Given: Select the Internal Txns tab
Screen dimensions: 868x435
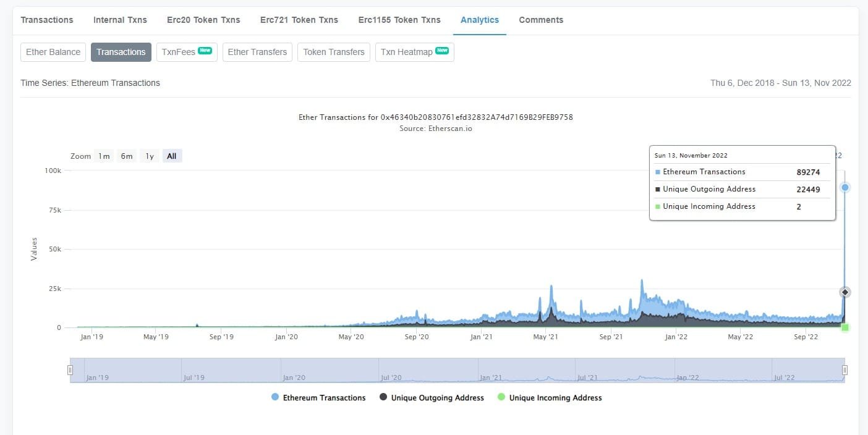Looking at the screenshot, I should click(119, 20).
